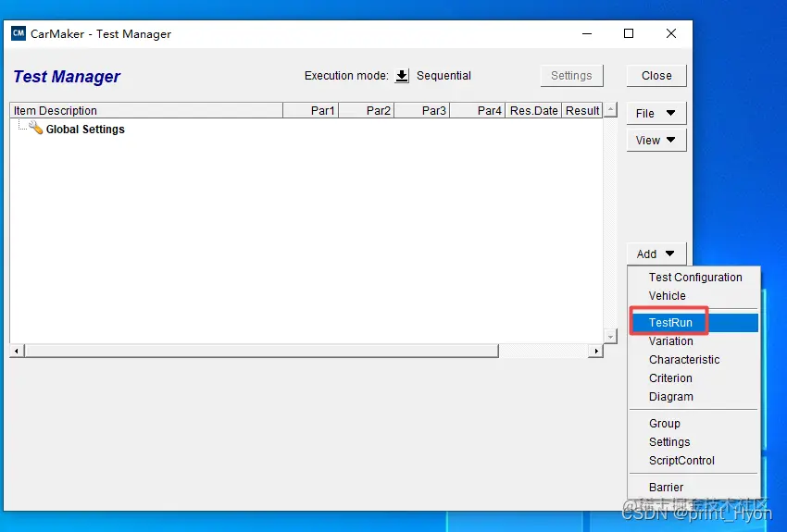Screen dimensions: 787x532
Task: Click the CarMaker CM title bar icon
Action: click(19, 33)
